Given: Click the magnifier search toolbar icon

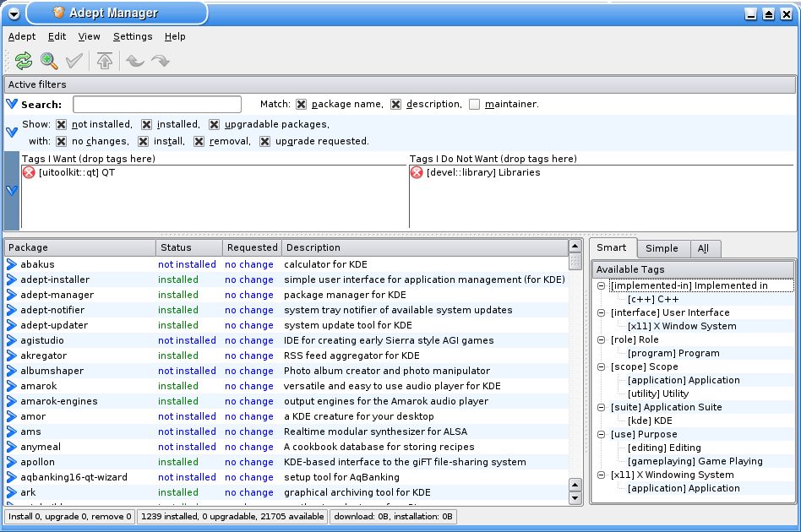Looking at the screenshot, I should click(49, 61).
